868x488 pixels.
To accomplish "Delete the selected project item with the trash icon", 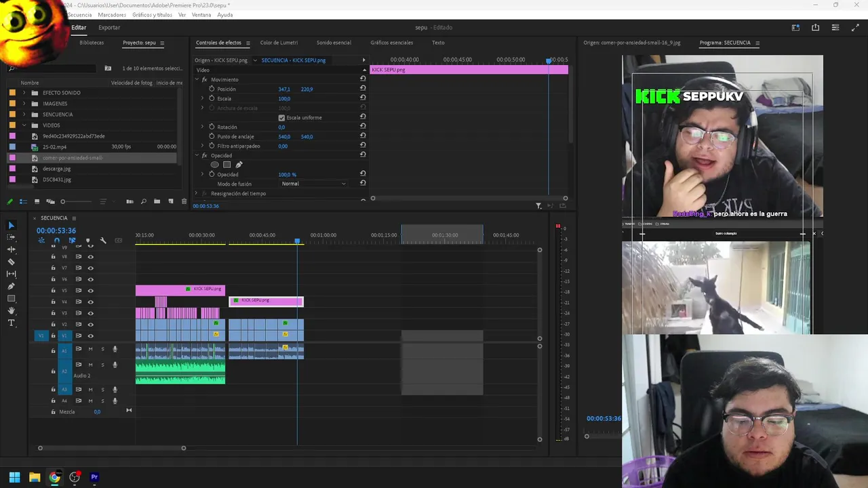I will coord(183,201).
